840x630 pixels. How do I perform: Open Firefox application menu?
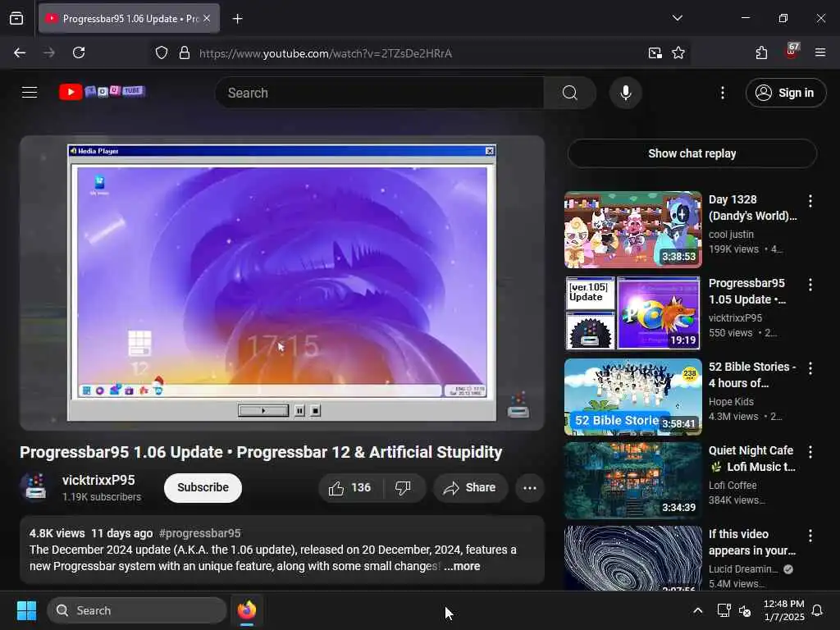[819, 52]
